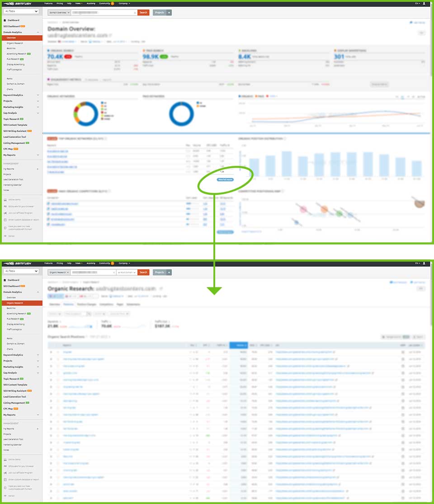Open All Tools dropdown on Domain Overview page
The width and height of the screenshot is (434, 504).
pos(21,11)
